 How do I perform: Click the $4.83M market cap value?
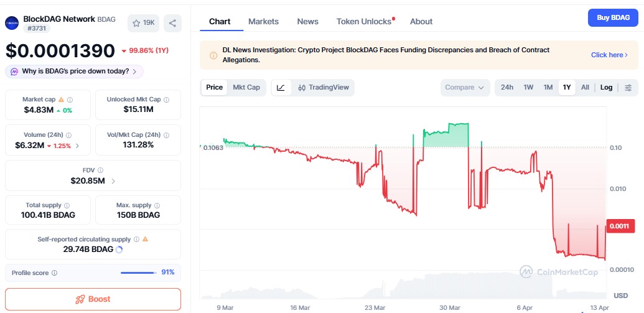click(x=39, y=110)
